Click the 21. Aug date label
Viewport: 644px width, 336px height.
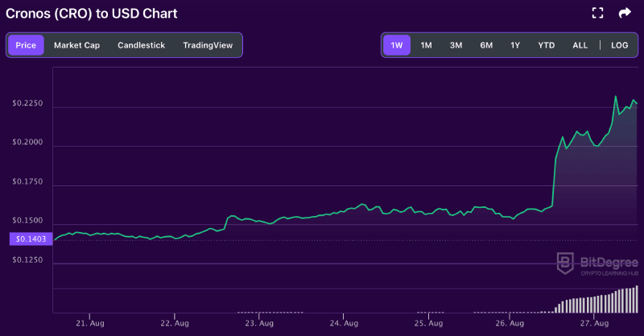pos(90,323)
